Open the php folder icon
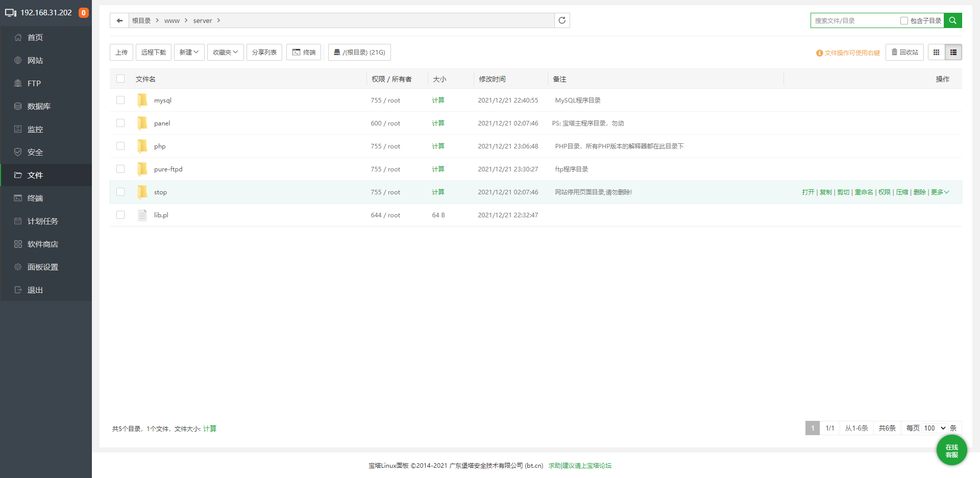 (142, 146)
